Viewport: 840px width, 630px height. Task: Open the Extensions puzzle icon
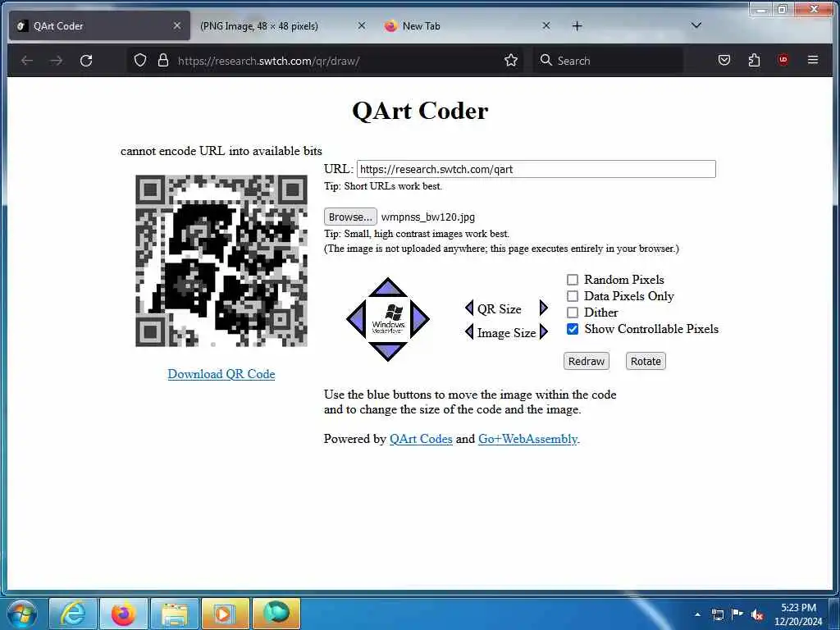click(754, 60)
